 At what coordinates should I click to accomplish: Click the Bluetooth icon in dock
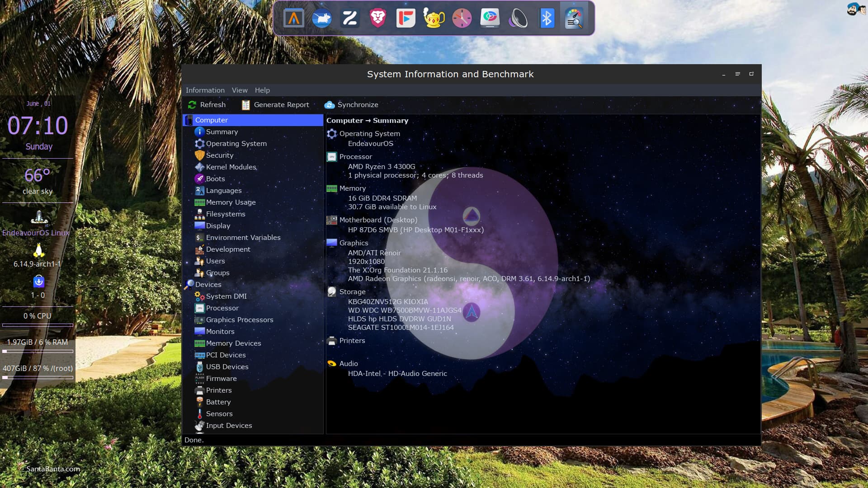pos(546,19)
